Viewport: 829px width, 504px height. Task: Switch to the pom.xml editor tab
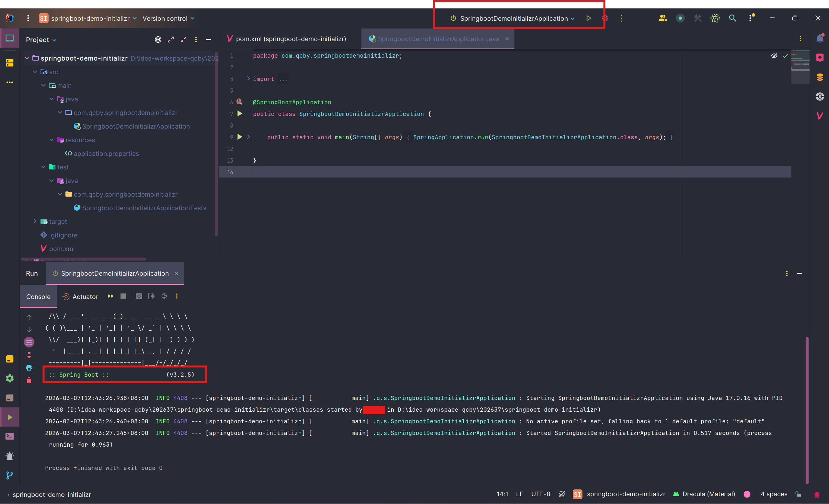point(290,39)
